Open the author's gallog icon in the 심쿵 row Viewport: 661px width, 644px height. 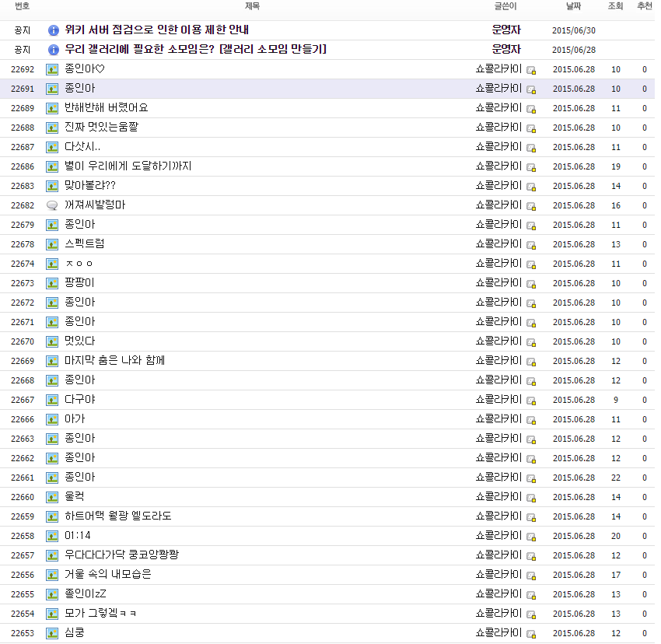tap(531, 634)
